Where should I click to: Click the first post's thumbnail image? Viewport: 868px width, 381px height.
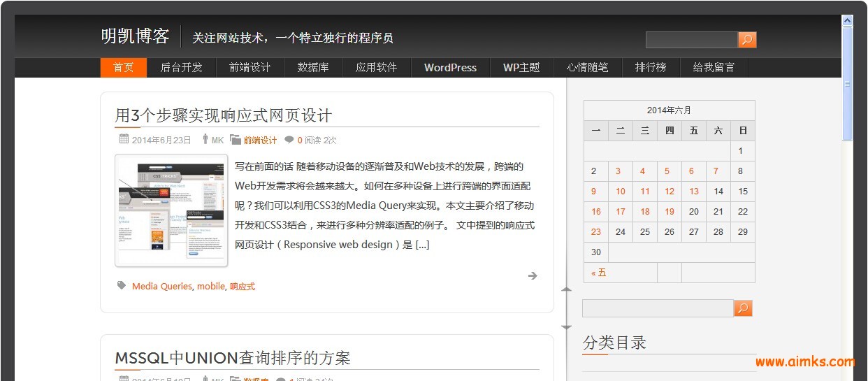(x=171, y=210)
